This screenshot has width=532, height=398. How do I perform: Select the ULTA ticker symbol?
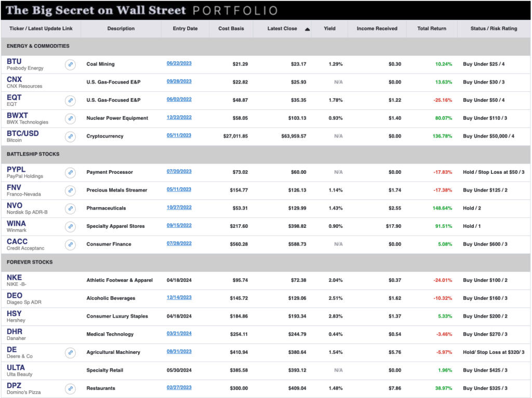16,367
